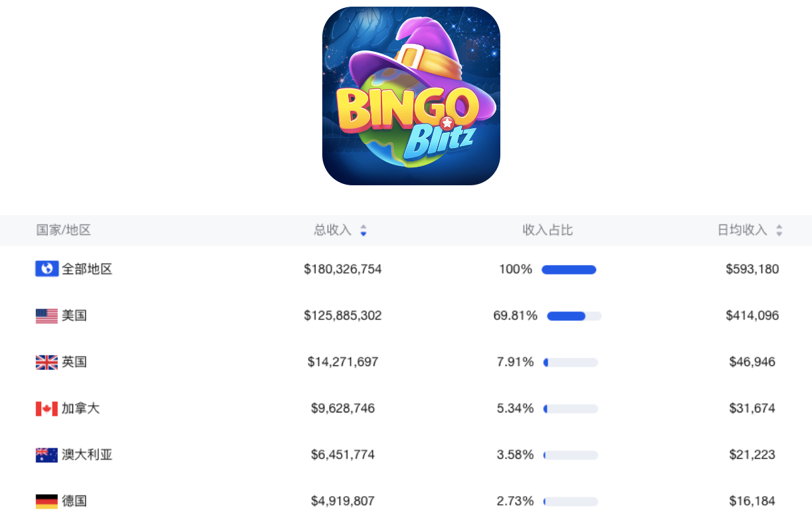The width and height of the screenshot is (812, 518).
Task: Click the globe icon for all regions
Action: coord(47,269)
